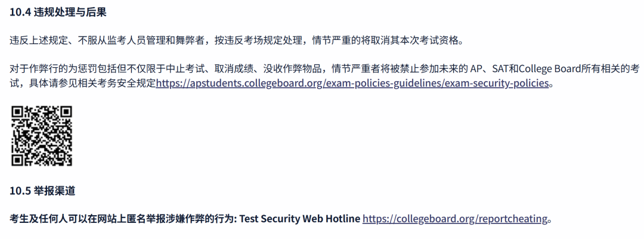
Task: Click the phrase 具体请参见相关考务安全规定
Action: [x=92, y=83]
